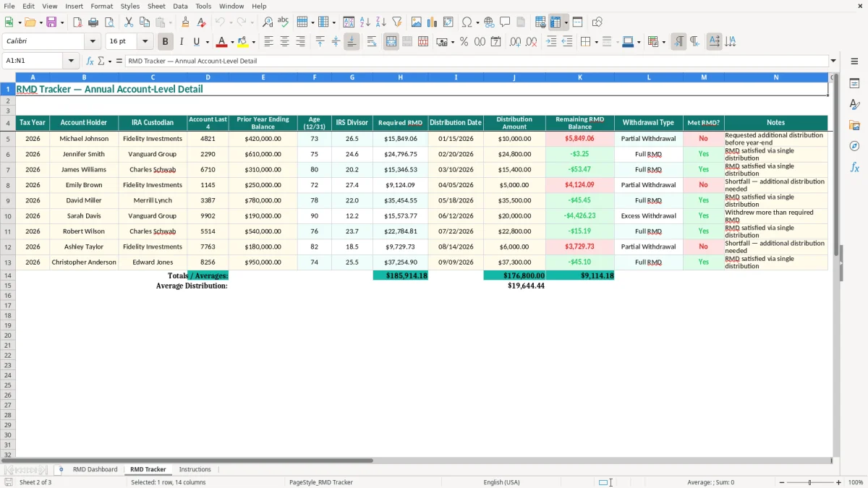
Task: Click the Function Wizard fx icon
Action: pos(90,61)
